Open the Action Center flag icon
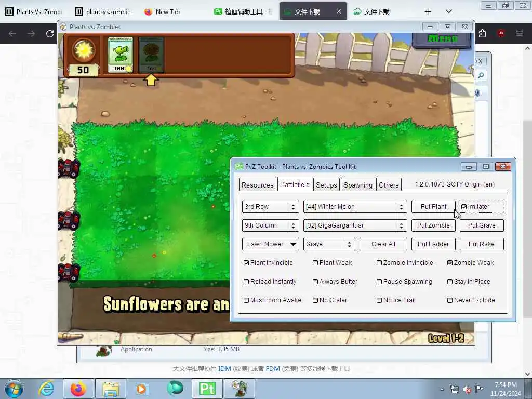Screen dimensions: 532x399 click(x=479, y=389)
